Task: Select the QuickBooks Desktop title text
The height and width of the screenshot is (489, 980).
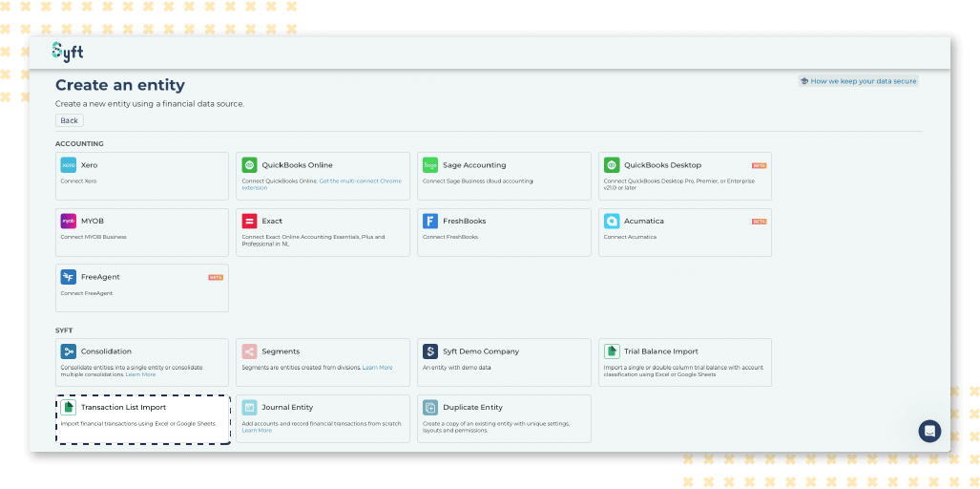Action: (x=662, y=165)
